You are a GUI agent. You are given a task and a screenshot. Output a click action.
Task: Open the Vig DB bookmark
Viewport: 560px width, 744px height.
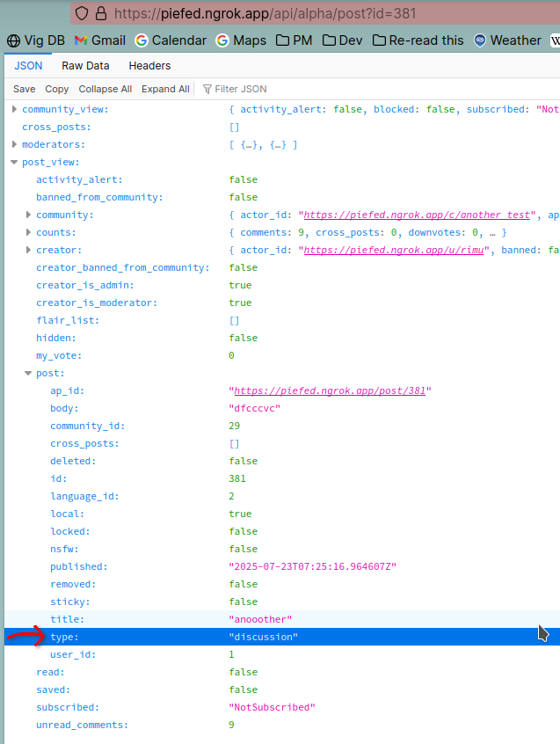click(36, 40)
